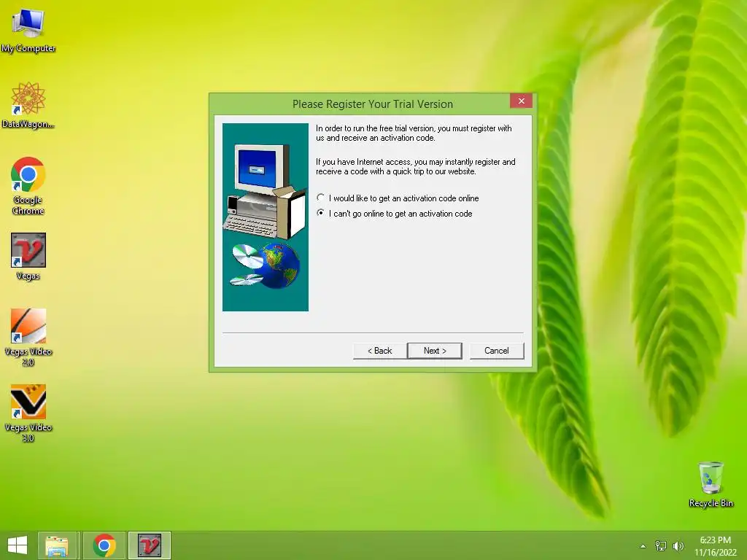Select the DataWagon desktop shortcut
The image size is (747, 560).
(28, 105)
